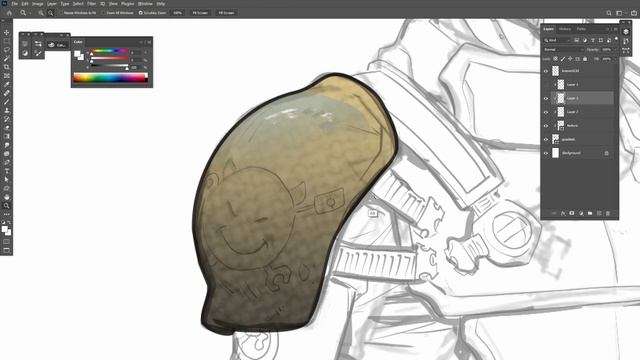Image resolution: width=640 pixels, height=360 pixels.
Task: Click the Zoom In magnifier icon
Action: coord(41,13)
